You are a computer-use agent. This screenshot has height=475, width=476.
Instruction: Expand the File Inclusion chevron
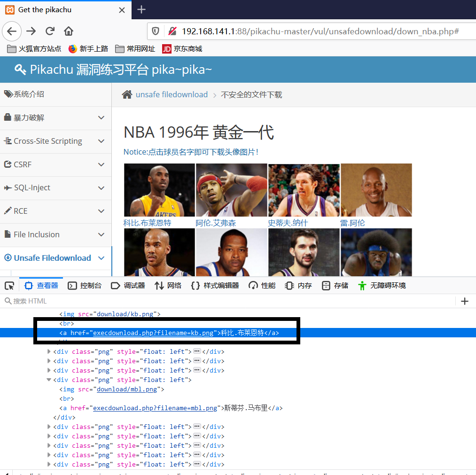point(101,234)
